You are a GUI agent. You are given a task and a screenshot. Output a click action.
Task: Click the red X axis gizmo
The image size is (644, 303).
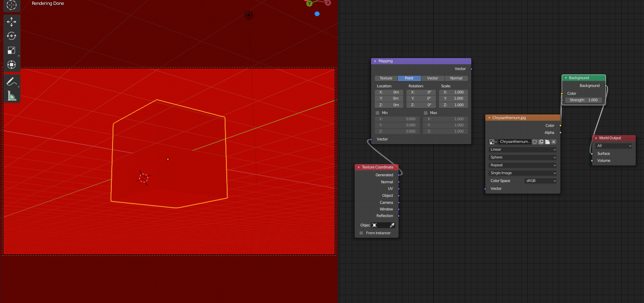pos(328,3)
